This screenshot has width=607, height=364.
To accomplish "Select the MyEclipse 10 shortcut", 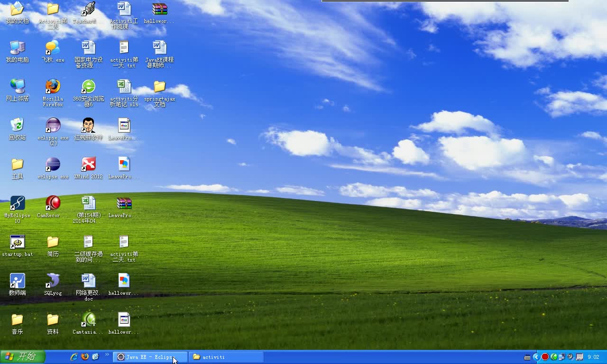I will coord(17,209).
